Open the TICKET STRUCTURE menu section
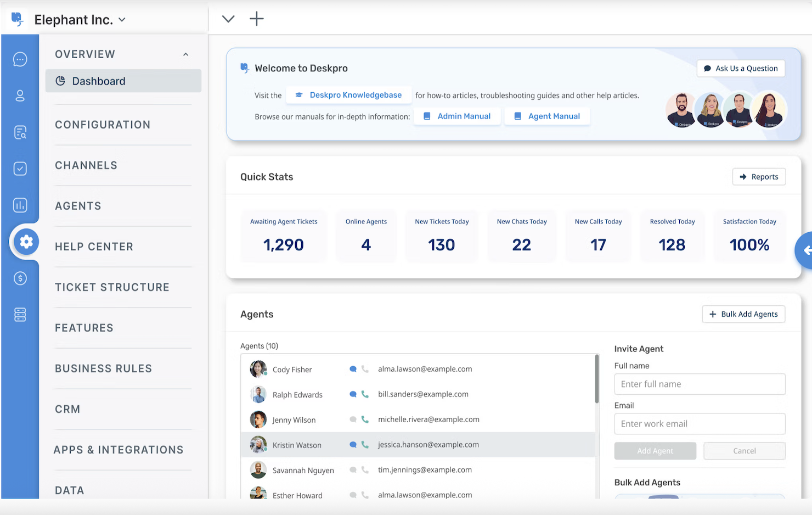The image size is (812, 515). pos(112,287)
